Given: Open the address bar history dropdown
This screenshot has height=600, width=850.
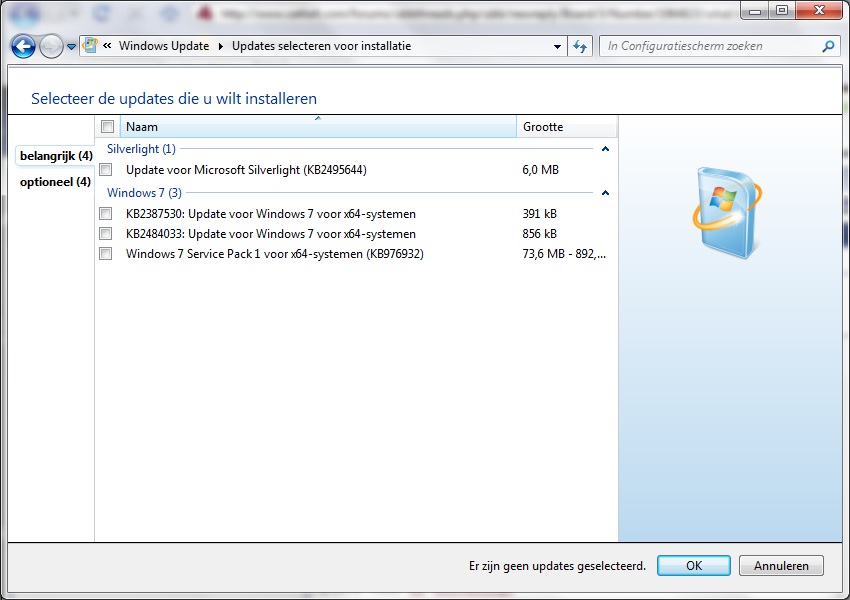Looking at the screenshot, I should [x=557, y=47].
